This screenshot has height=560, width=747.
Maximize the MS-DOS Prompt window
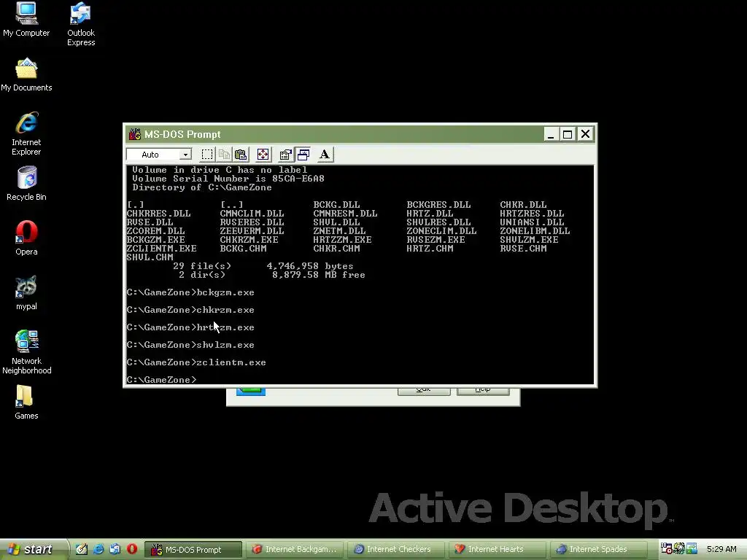[568, 134]
